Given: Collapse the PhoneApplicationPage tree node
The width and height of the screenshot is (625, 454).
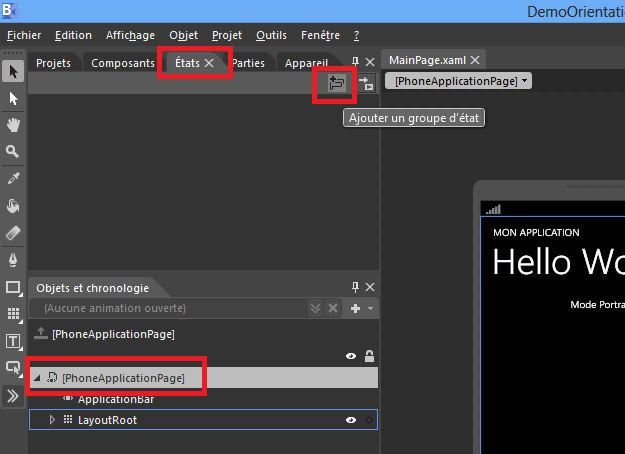Looking at the screenshot, I should [37, 378].
